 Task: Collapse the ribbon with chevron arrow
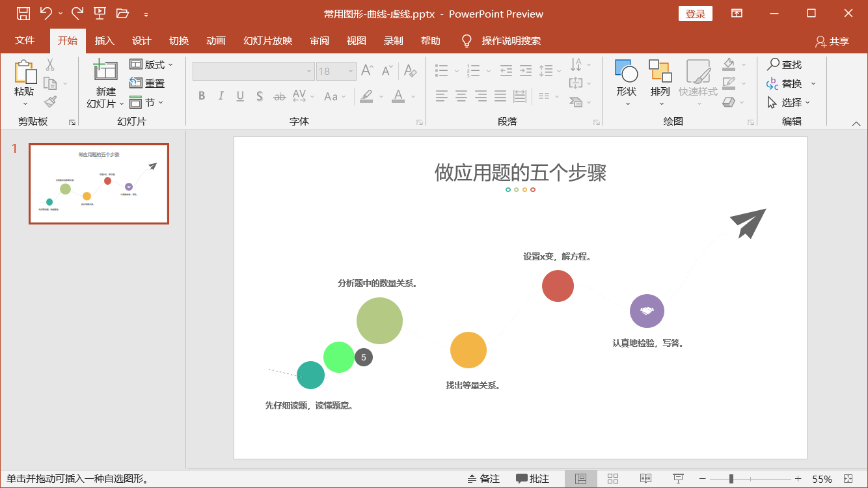pyautogui.click(x=856, y=123)
